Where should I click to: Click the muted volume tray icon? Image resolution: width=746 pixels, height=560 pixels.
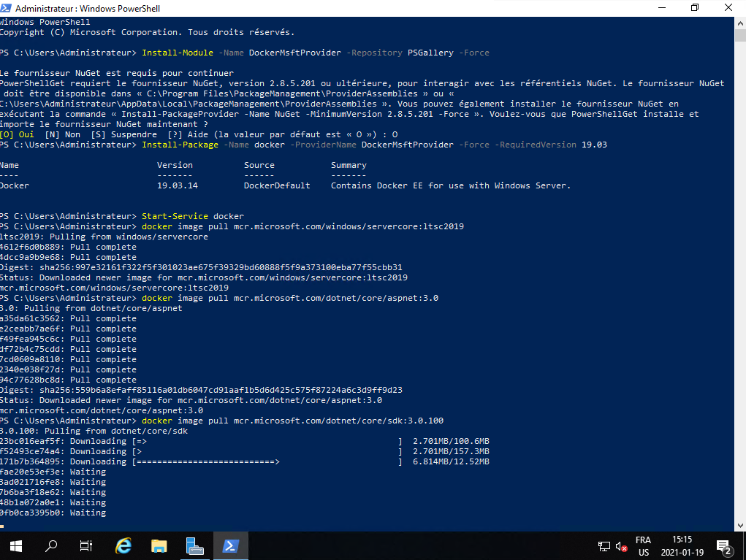[622, 546]
